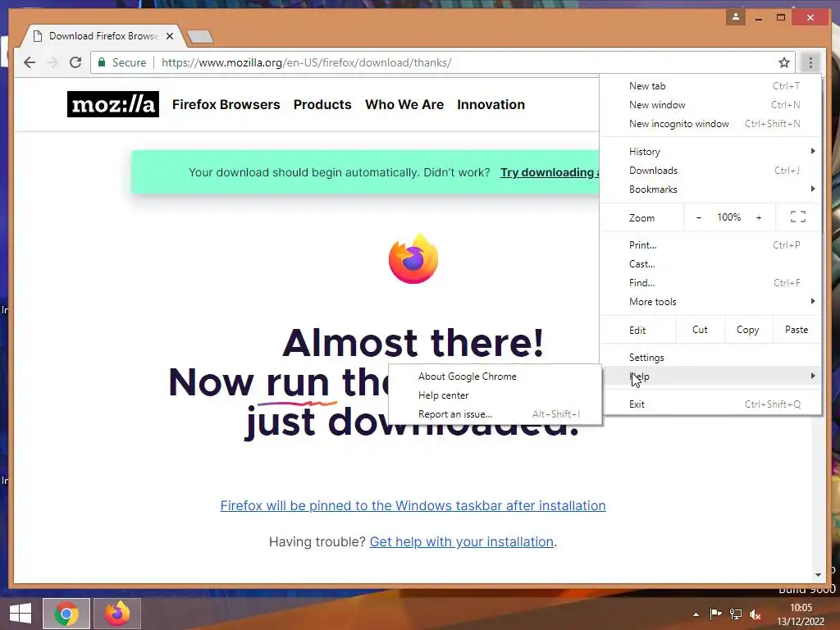Bookmark this page with the star icon
Screen dimensions: 840x630
[x=784, y=62]
